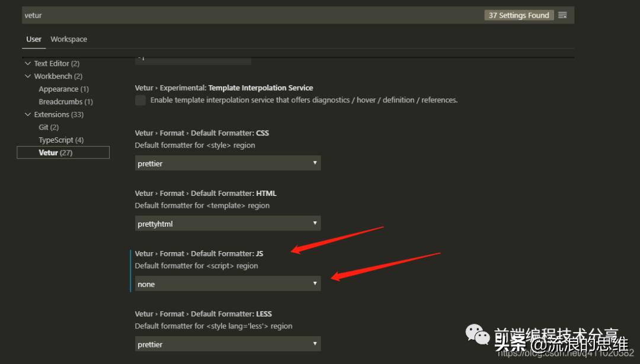
Task: Collapse the Text Editor chevron
Action: 27,63
